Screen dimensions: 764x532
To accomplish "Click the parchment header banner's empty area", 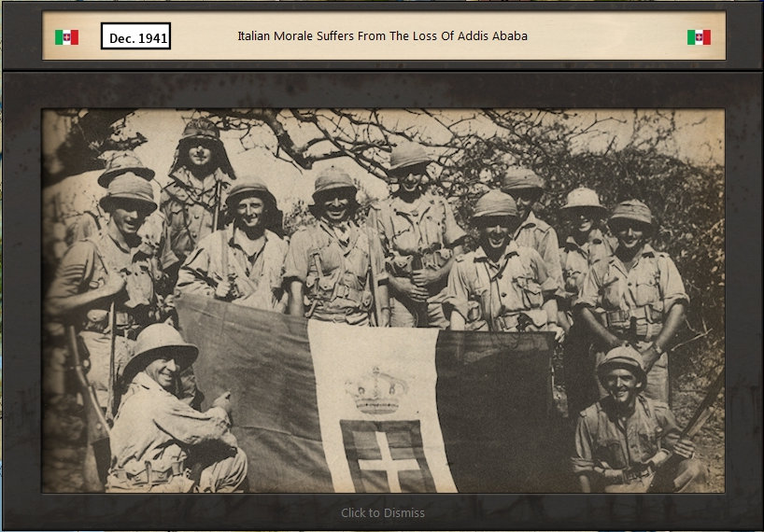I will pos(607,37).
